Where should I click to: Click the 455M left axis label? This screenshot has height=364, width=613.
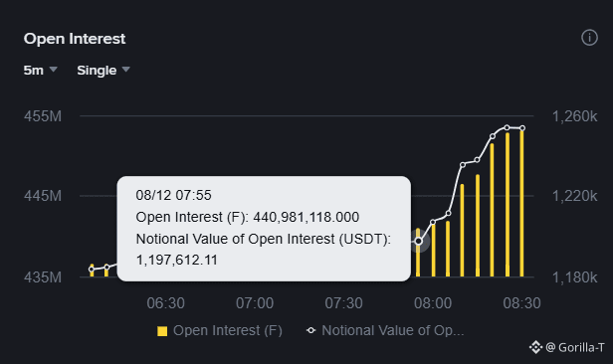point(43,116)
